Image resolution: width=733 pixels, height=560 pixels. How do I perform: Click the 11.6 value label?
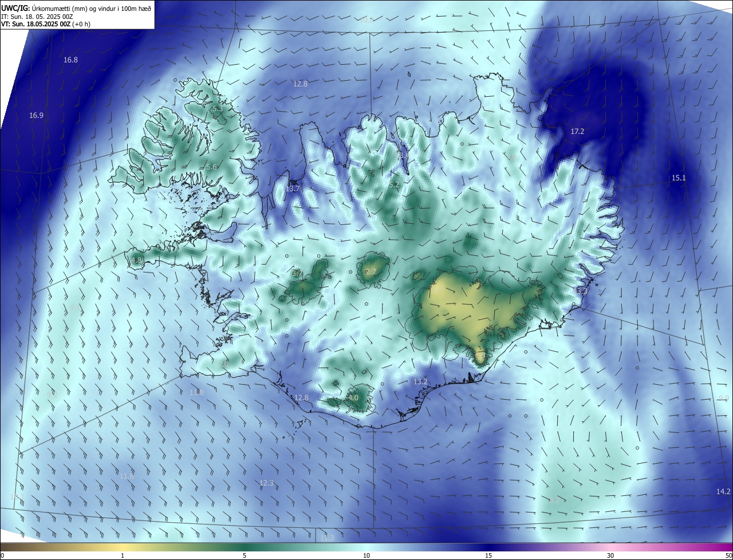pyautogui.click(x=127, y=475)
